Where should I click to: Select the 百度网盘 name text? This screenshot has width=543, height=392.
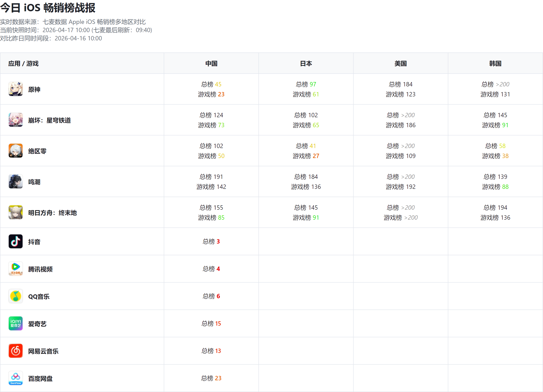(x=40, y=379)
